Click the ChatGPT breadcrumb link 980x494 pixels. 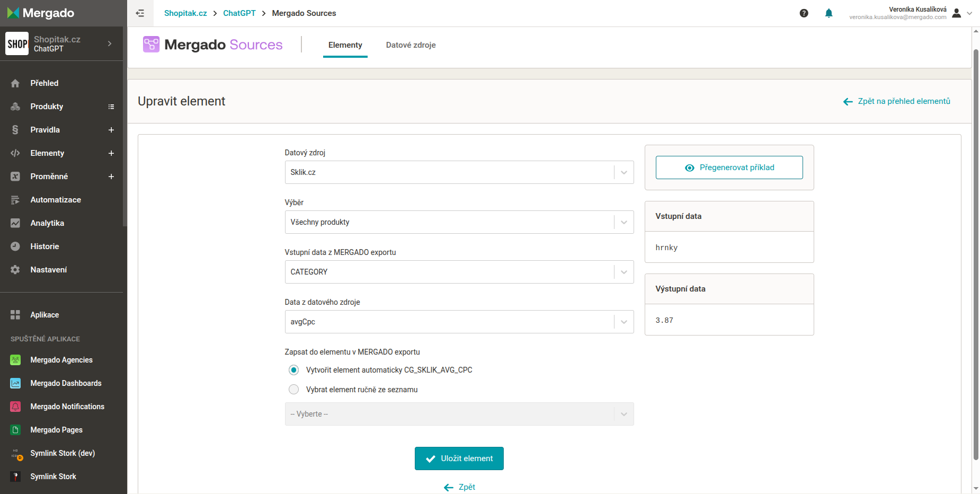pos(239,13)
